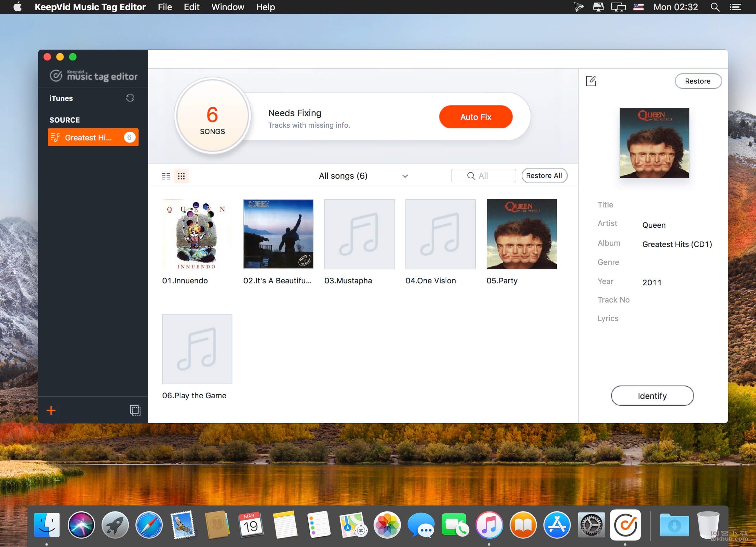Open Contacts from the dock
The image size is (756, 547).
(x=217, y=525)
